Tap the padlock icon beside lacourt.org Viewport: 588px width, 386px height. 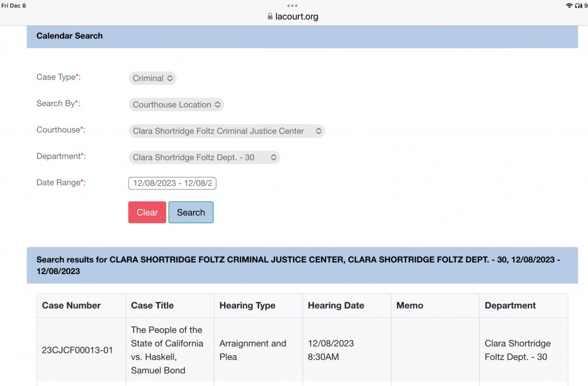coord(270,17)
